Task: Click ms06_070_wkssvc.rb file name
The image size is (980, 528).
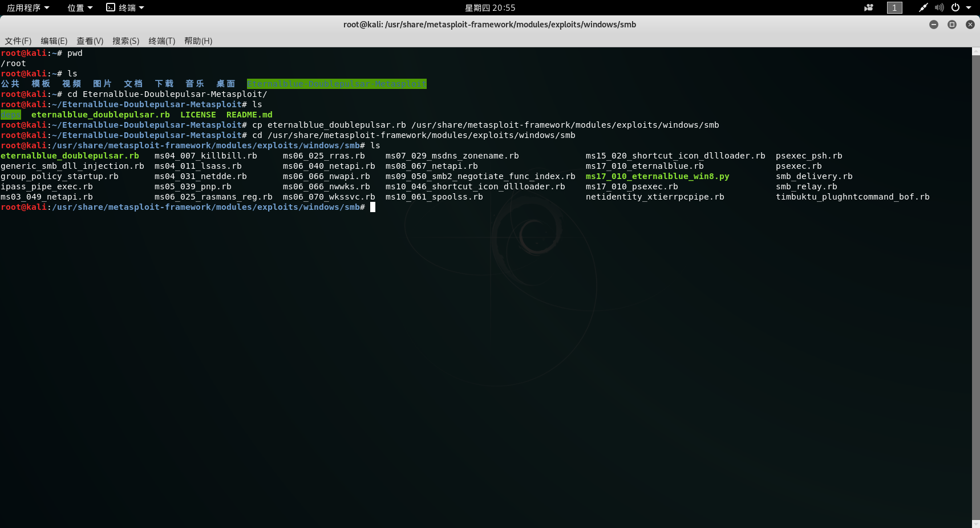Action: click(x=329, y=197)
